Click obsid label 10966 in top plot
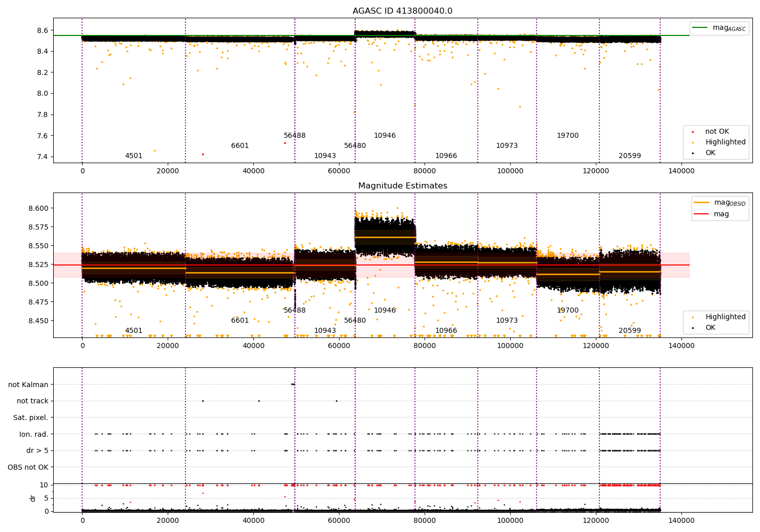This screenshot has width=760, height=532. click(446, 156)
